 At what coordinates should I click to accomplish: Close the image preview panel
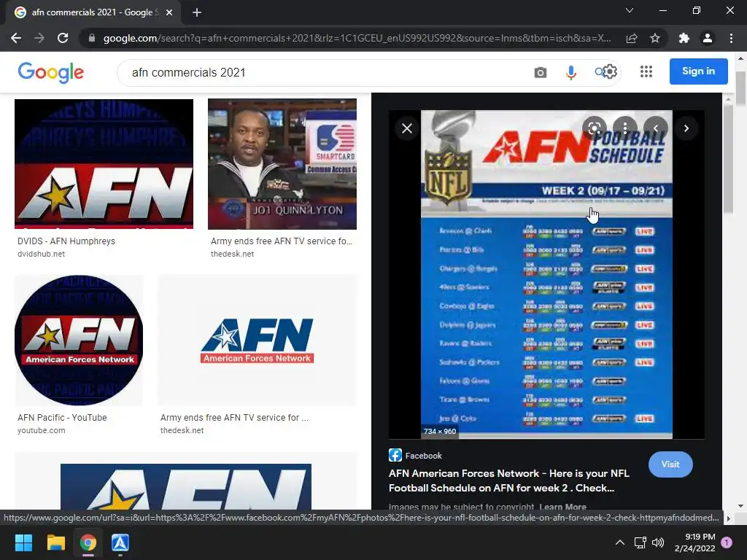tap(407, 128)
